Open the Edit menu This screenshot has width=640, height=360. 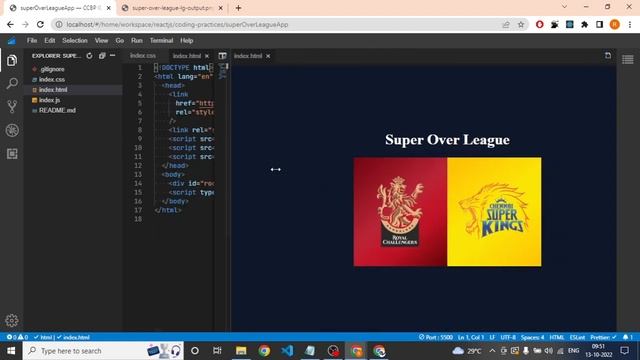tap(50, 40)
